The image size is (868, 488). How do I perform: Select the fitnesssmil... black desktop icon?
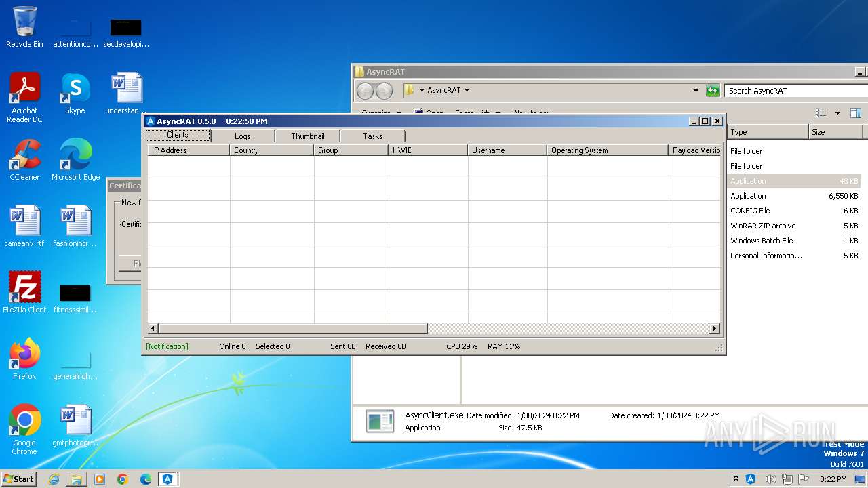pyautogui.click(x=75, y=298)
